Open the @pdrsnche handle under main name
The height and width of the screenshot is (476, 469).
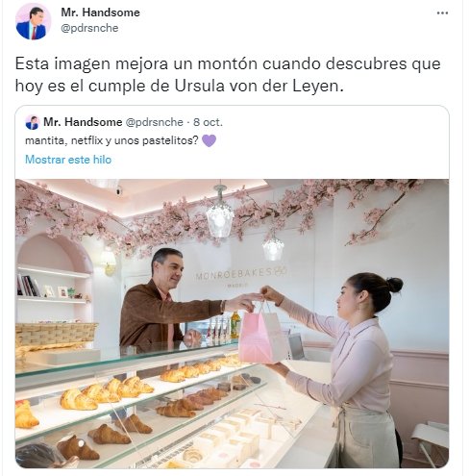coord(89,28)
